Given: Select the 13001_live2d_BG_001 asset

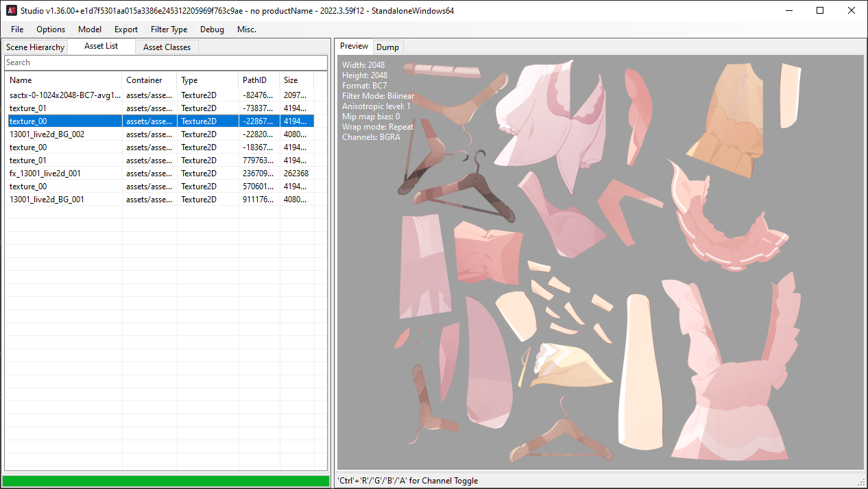Looking at the screenshot, I should tap(160, 200).
